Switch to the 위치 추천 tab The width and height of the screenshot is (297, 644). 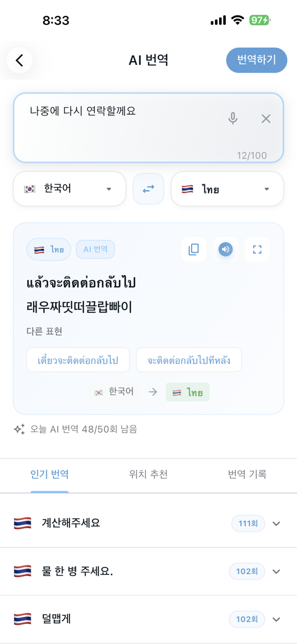148,474
